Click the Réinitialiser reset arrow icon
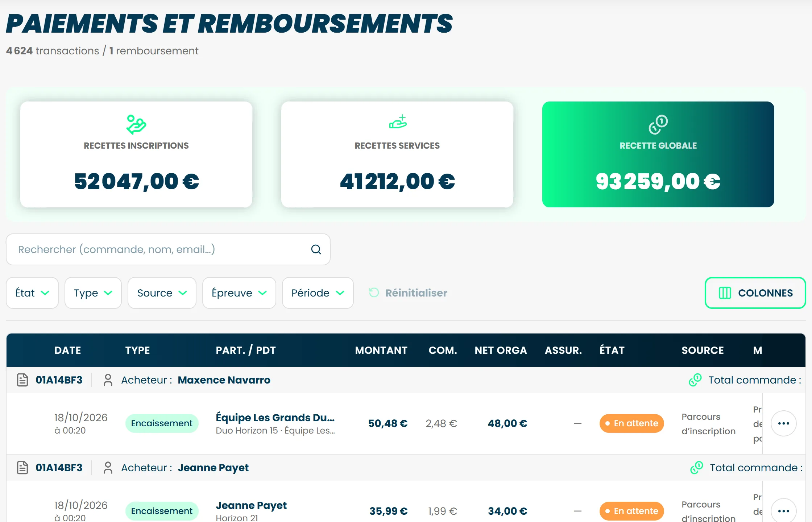This screenshot has height=522, width=812. click(374, 293)
